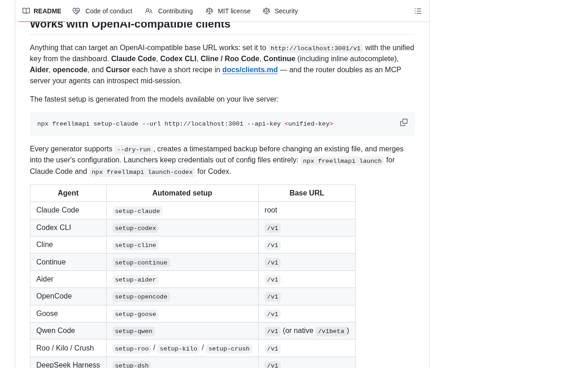Select the 'Works with OpenAI-compatible clients' heading
Screen dimensions: 588x368
130,24
